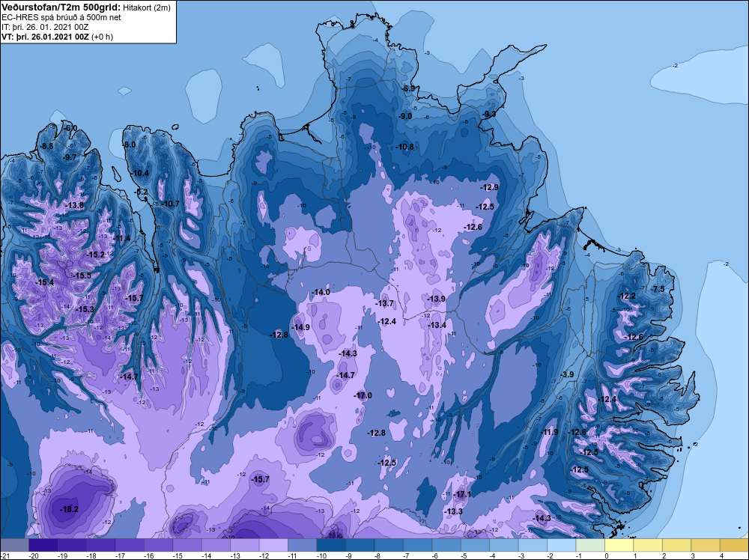Choose the legend color box labeled 0
The image size is (749, 560).
coord(619,545)
